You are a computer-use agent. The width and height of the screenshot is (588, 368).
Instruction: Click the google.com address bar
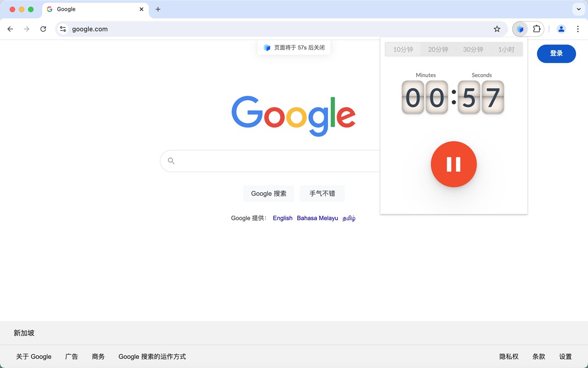click(x=281, y=29)
